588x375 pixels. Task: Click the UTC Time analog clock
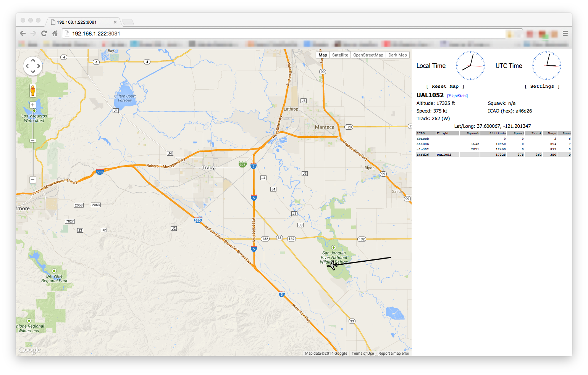coord(547,66)
